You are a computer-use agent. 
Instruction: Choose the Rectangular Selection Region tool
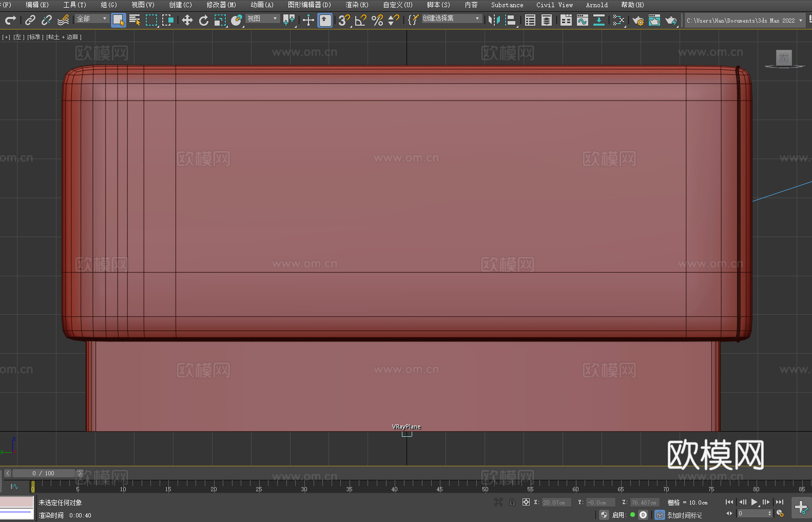[x=151, y=20]
